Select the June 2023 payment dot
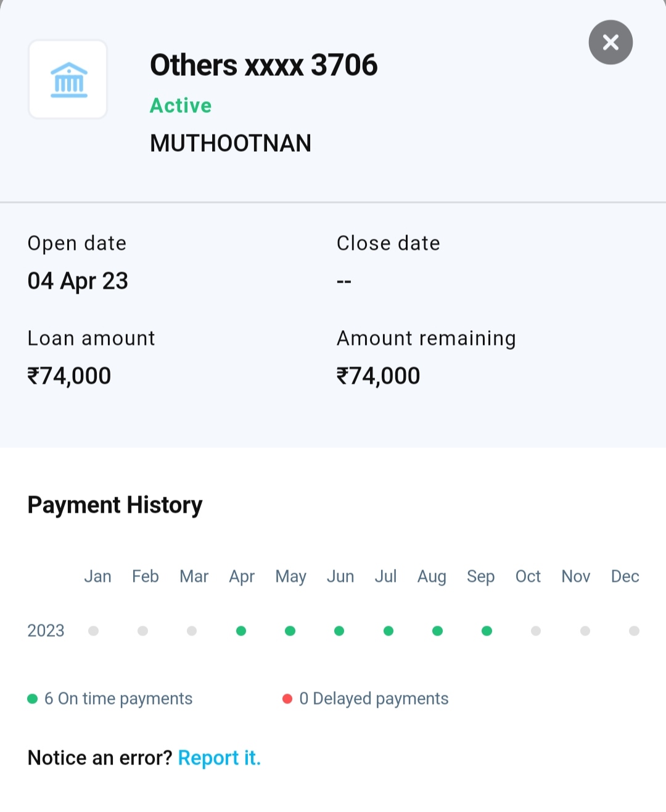The width and height of the screenshot is (666, 812). point(339,631)
